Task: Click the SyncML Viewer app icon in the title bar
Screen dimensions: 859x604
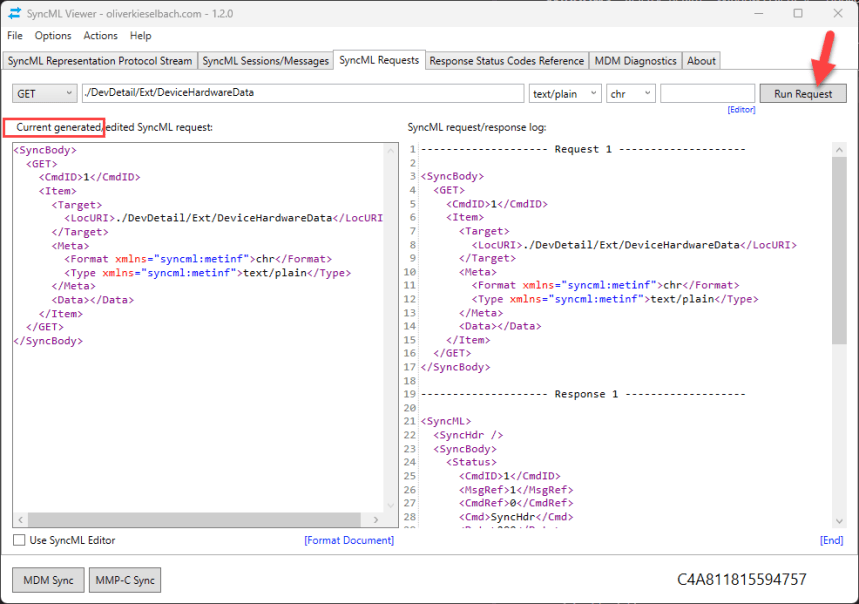Action: (x=15, y=13)
